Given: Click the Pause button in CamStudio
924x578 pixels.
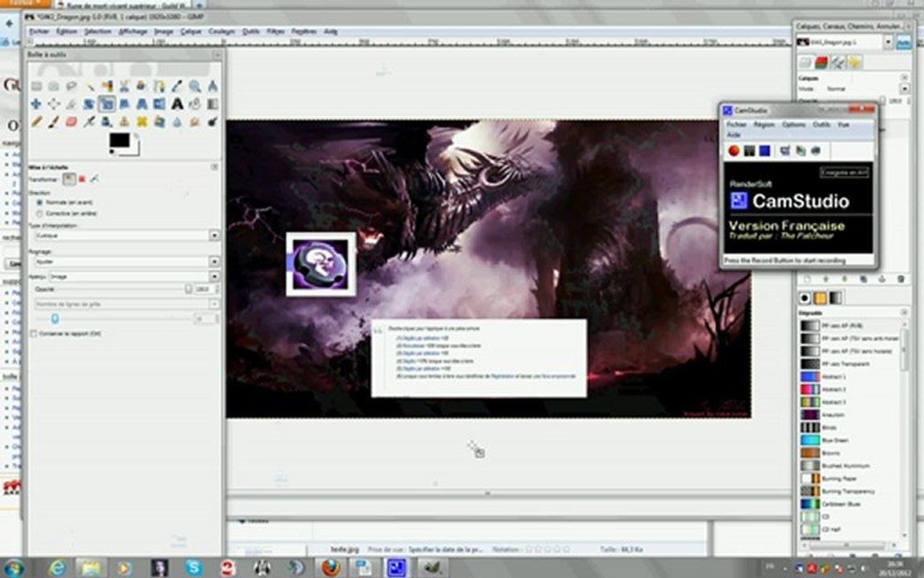Looking at the screenshot, I should click(x=749, y=151).
